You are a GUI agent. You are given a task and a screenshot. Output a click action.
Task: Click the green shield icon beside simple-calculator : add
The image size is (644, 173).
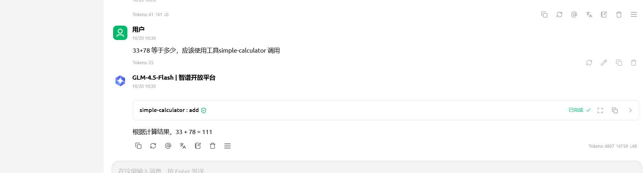tap(204, 110)
